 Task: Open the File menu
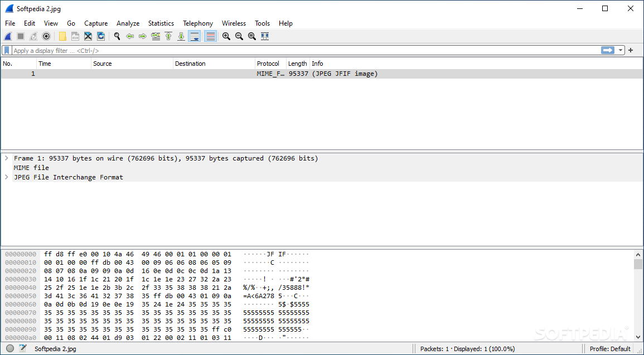pyautogui.click(x=10, y=23)
